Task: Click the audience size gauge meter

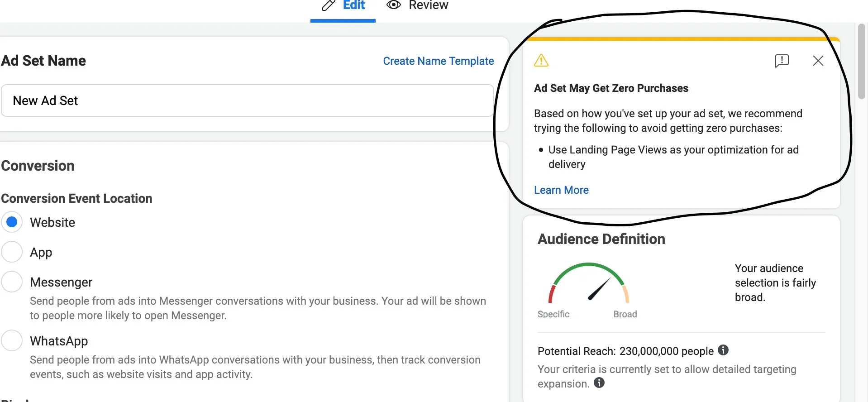Action: click(589, 284)
